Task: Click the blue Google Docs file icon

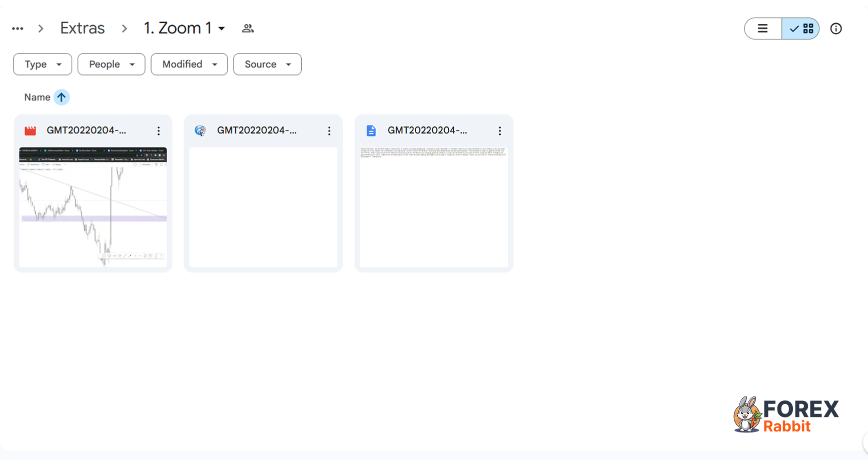Action: pos(371,131)
